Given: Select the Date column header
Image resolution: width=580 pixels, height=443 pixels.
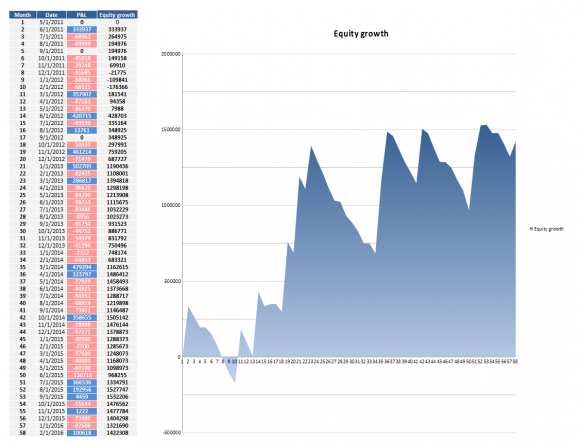Looking at the screenshot, I should pyautogui.click(x=51, y=15).
